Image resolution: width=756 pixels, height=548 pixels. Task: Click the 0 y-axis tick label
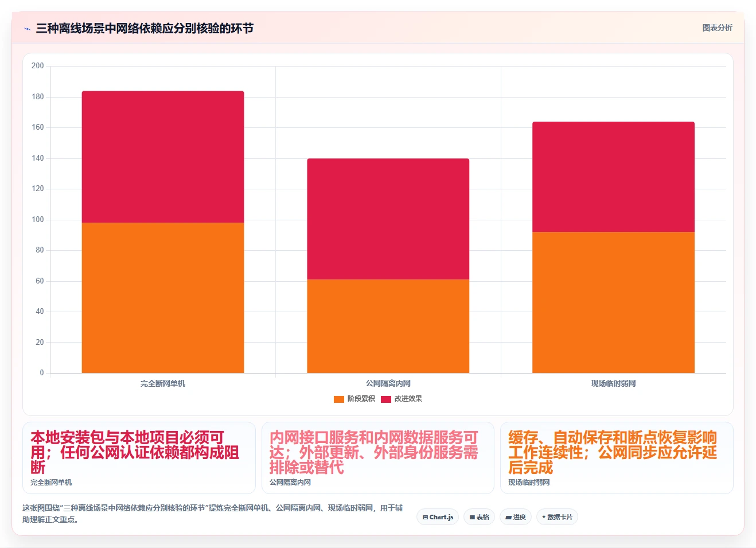(x=41, y=373)
